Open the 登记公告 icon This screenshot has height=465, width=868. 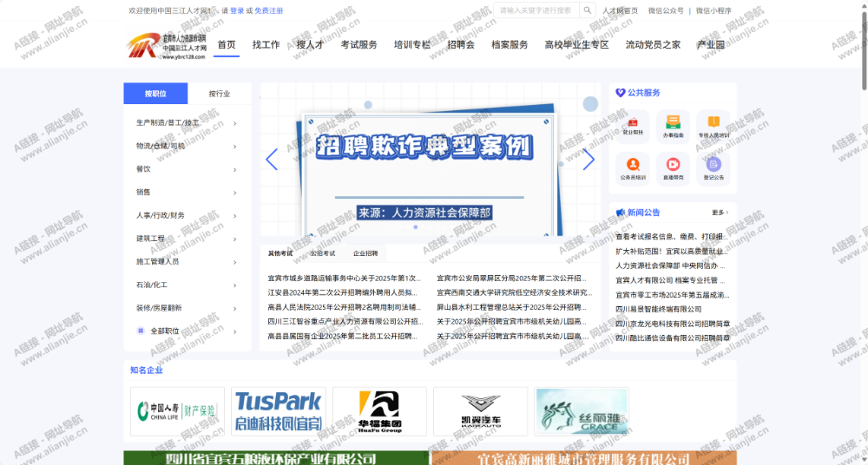(713, 167)
